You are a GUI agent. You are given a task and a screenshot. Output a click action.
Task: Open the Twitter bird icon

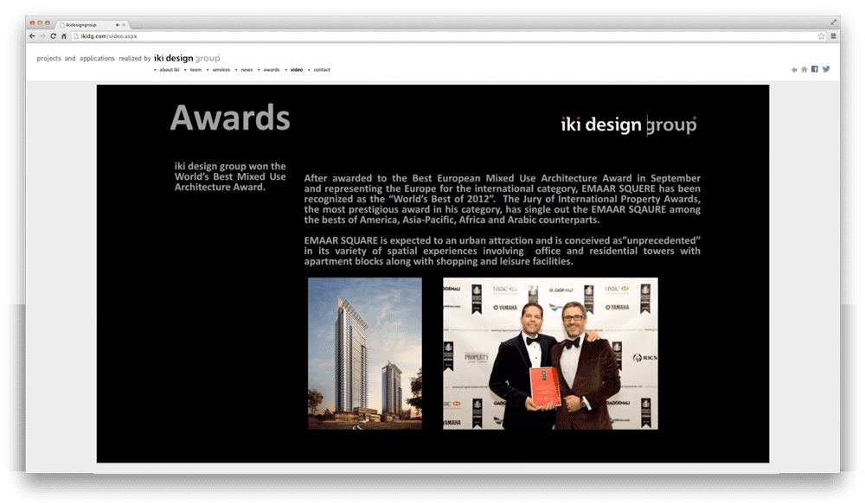tap(826, 69)
